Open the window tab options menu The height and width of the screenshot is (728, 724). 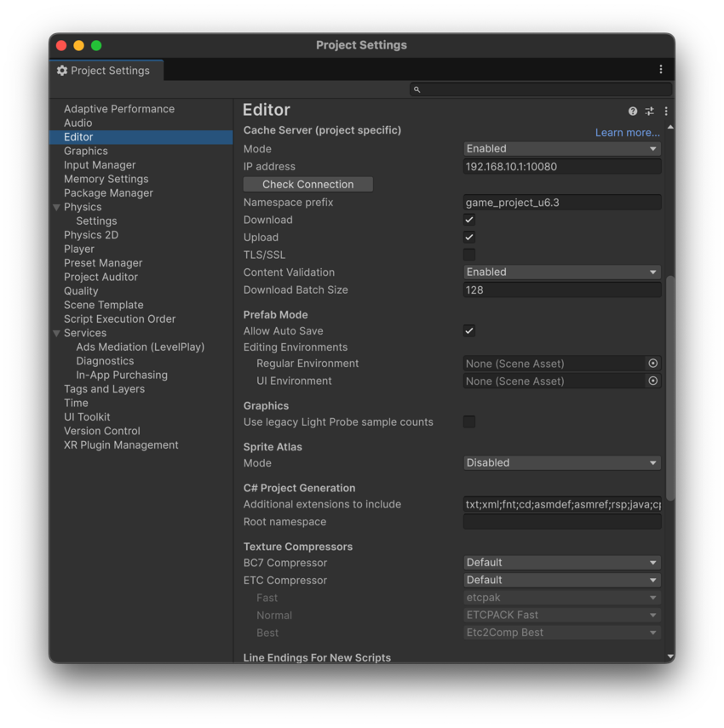[x=660, y=70]
